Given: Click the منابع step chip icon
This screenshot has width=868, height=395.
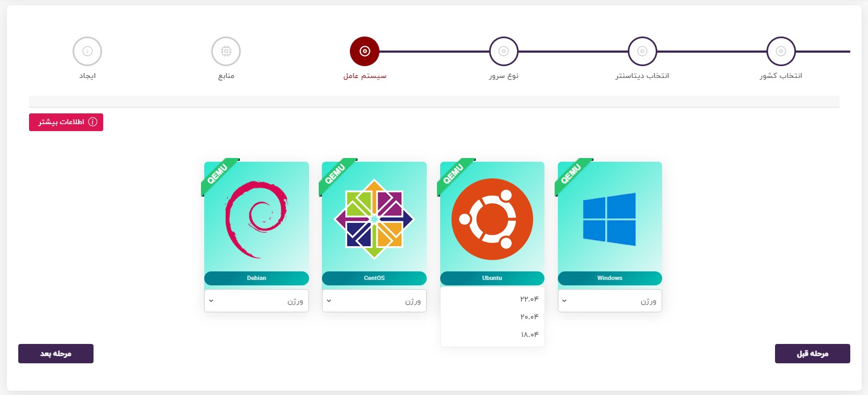Looking at the screenshot, I should [x=226, y=52].
